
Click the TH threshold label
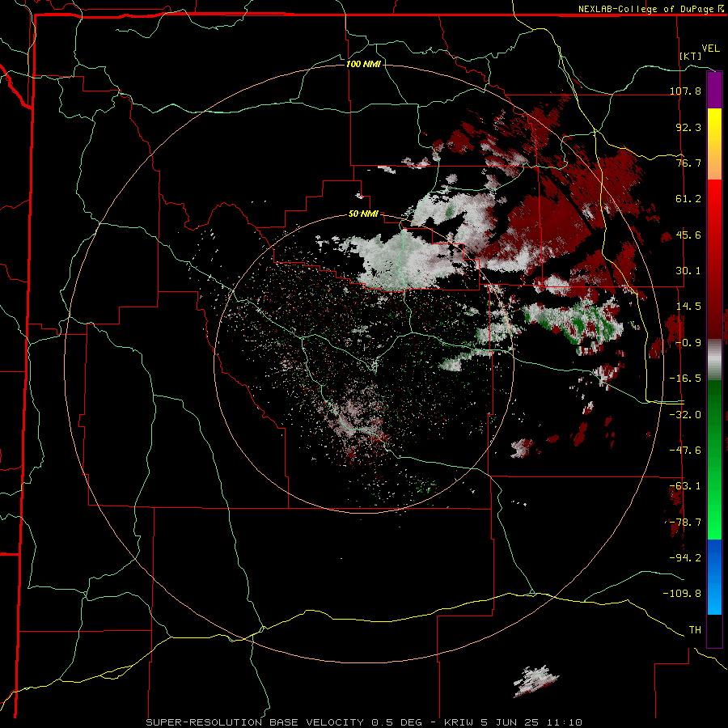click(695, 630)
